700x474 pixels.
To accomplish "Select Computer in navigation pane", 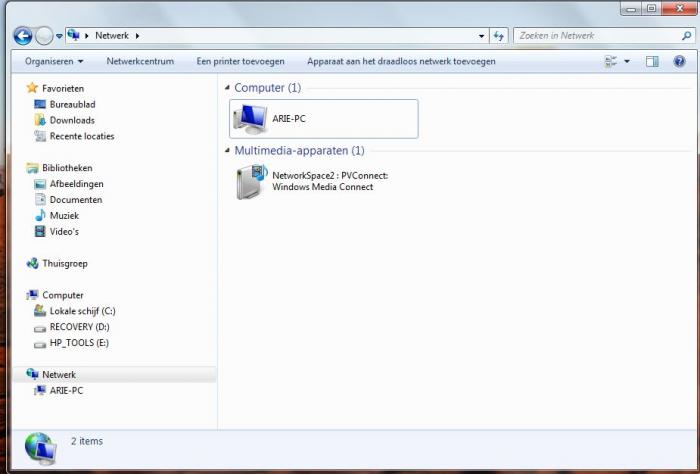I will (x=63, y=295).
